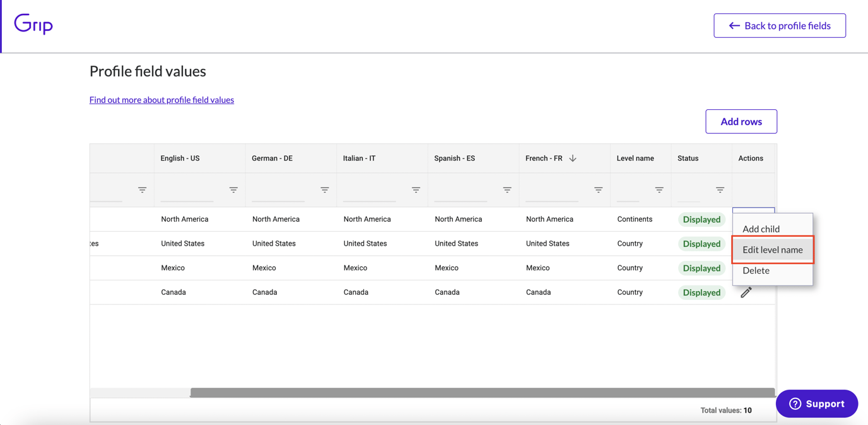
Task: Click Displayed status badge in United States row
Action: [x=701, y=244]
